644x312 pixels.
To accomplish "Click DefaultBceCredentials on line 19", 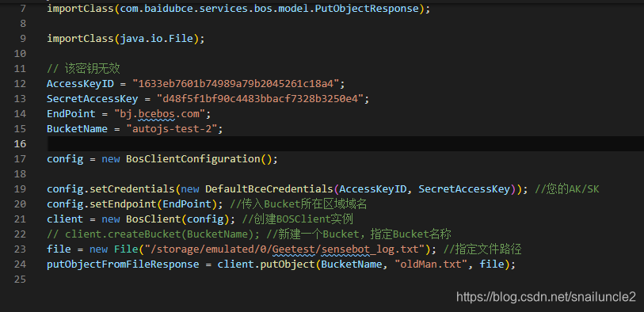I will [269, 188].
